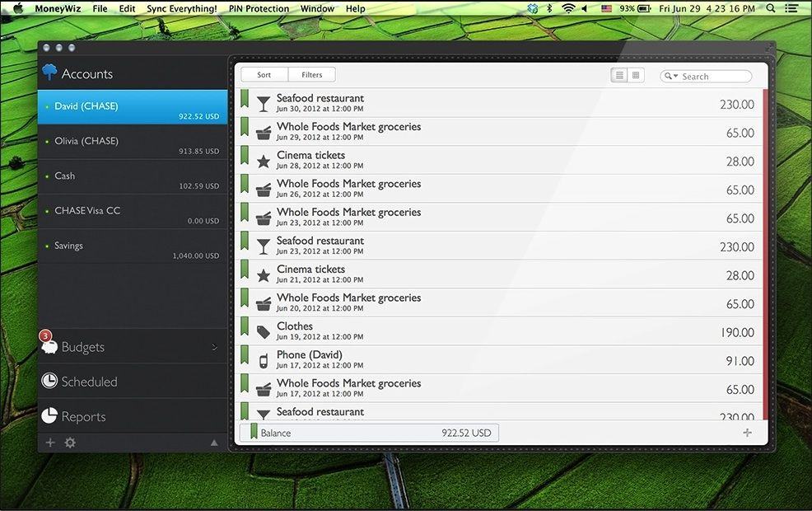812x511 pixels.
Task: Expand the Budgets section chevron
Action: pos(215,347)
